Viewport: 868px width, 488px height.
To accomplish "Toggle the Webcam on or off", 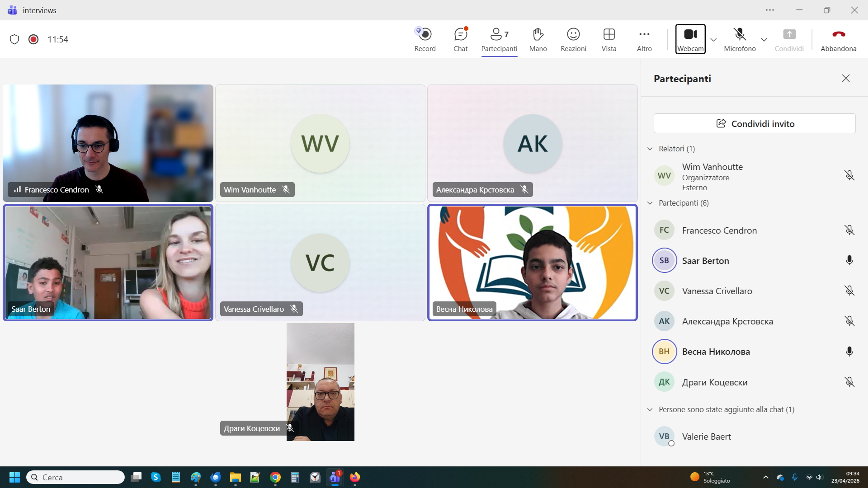I will point(690,39).
